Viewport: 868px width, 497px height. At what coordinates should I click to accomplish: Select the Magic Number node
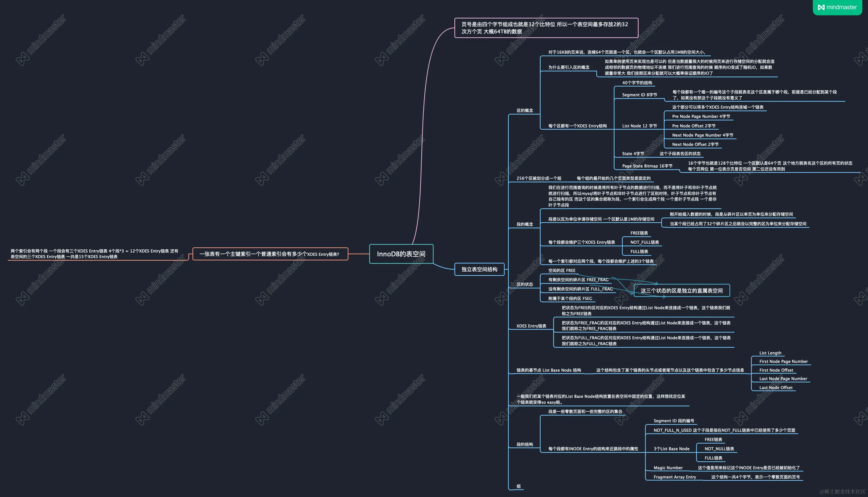click(668, 468)
